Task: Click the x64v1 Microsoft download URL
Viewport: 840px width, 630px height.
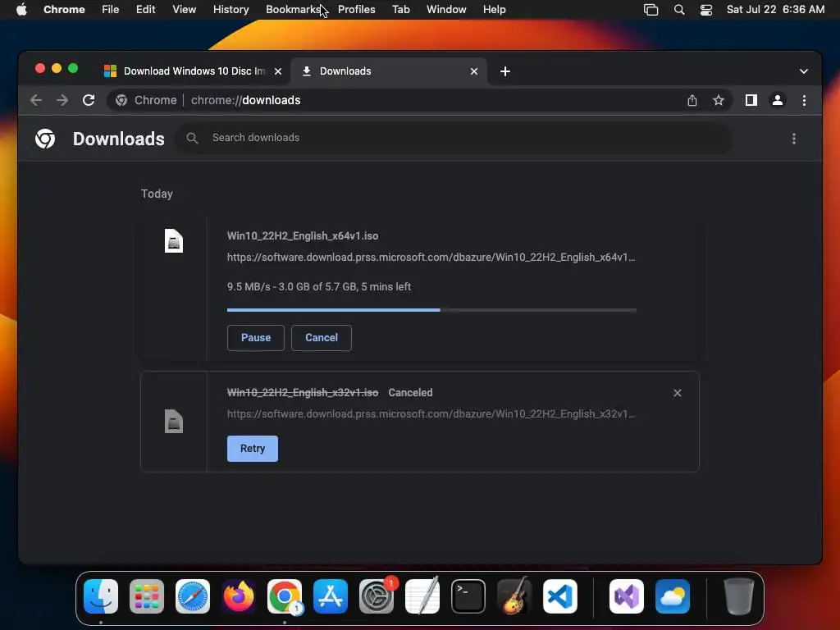Action: (x=431, y=257)
